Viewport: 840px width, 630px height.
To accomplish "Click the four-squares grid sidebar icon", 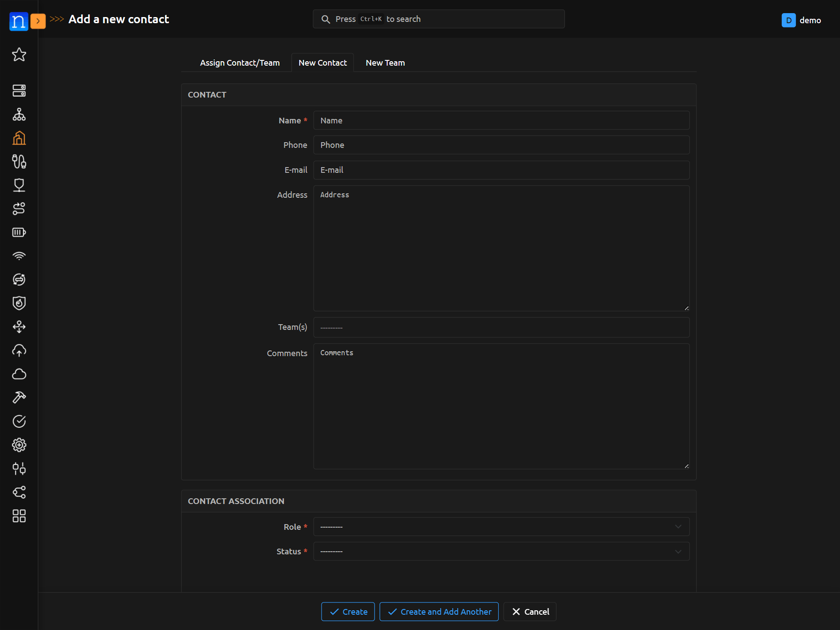I will (x=19, y=516).
